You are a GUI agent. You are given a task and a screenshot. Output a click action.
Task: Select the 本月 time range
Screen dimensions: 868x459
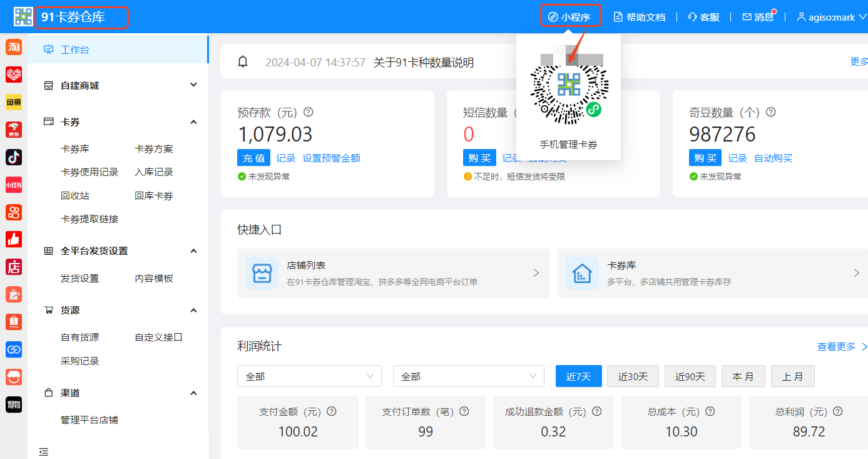point(743,376)
